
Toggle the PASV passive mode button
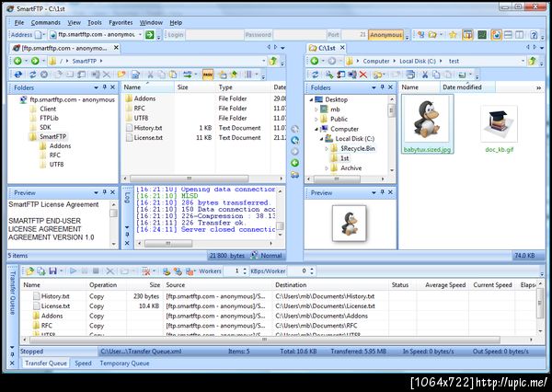208,75
